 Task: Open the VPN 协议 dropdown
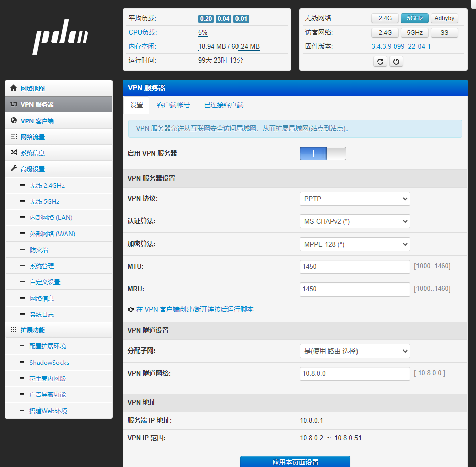click(354, 198)
